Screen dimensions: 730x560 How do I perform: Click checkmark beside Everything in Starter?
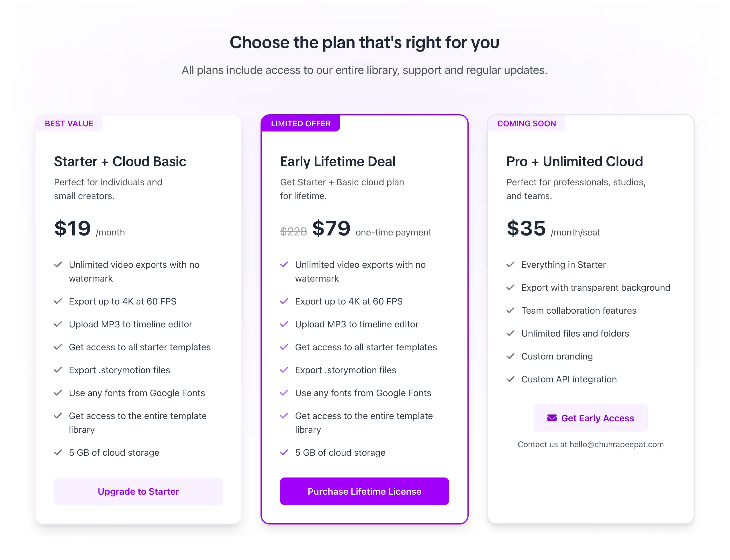tap(510, 265)
